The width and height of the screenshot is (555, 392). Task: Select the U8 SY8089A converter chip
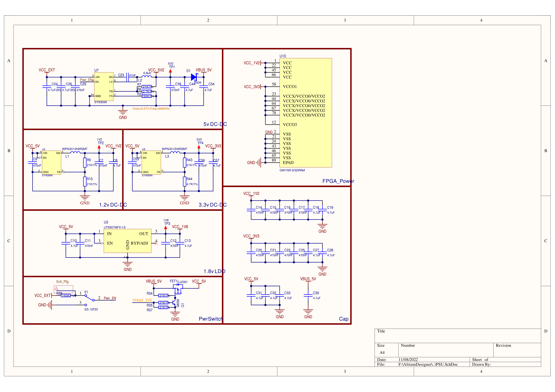pos(151,162)
